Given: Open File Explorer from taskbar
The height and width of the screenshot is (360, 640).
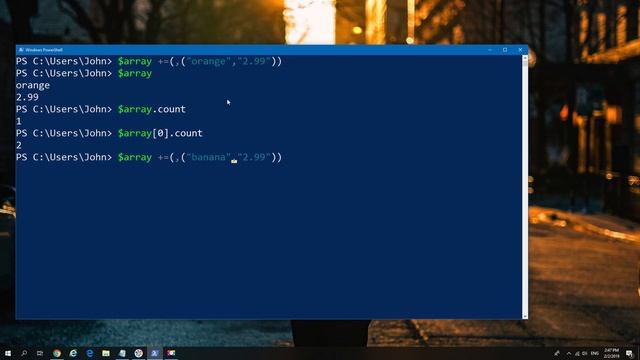Looking at the screenshot, I should pos(106,353).
